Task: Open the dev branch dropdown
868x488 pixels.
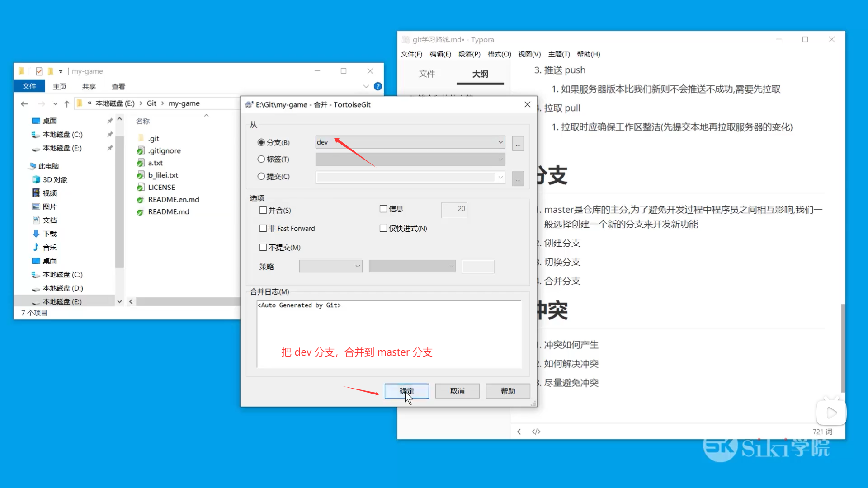Action: [x=500, y=142]
